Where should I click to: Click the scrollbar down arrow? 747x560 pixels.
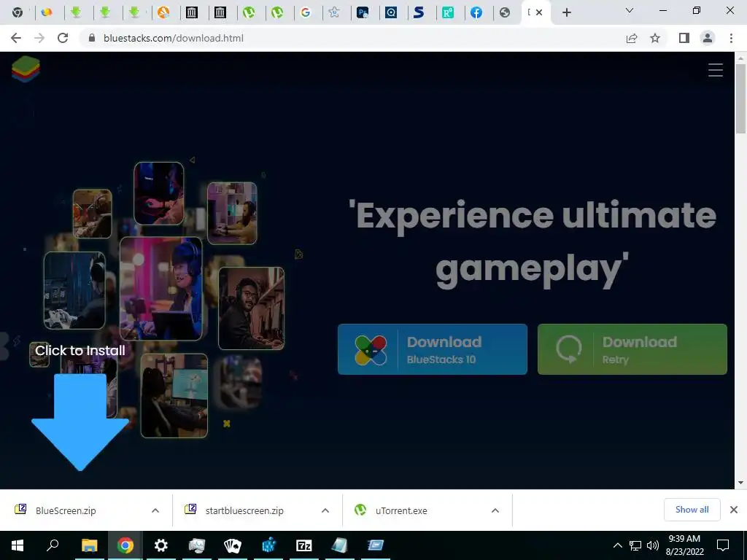740,483
